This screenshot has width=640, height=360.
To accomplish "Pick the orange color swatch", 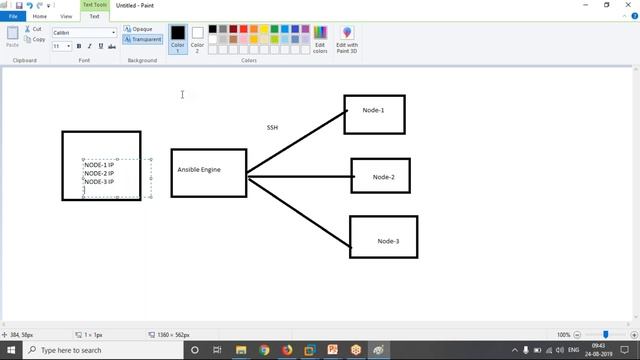I will (x=254, y=29).
